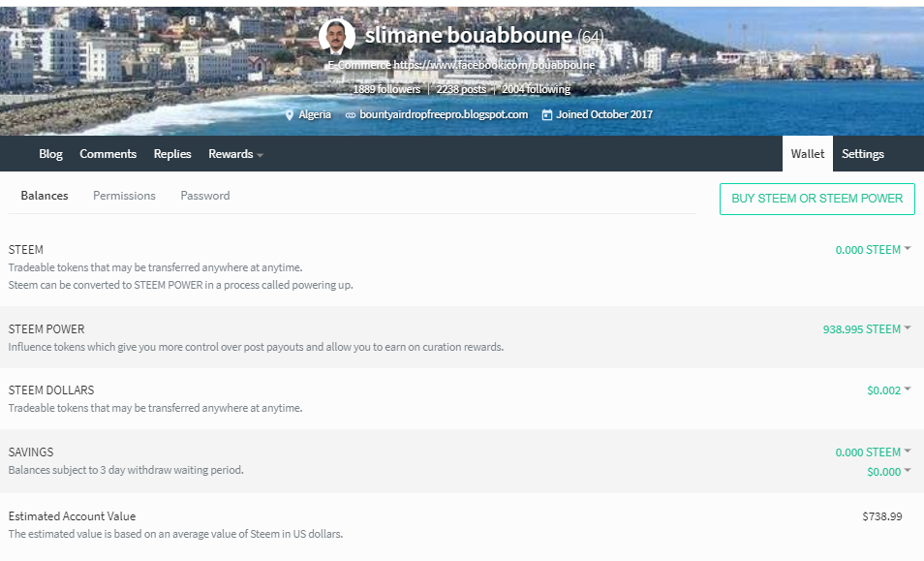Click the Algeria location pin icon
The height and width of the screenshot is (561, 924).
pyautogui.click(x=289, y=114)
